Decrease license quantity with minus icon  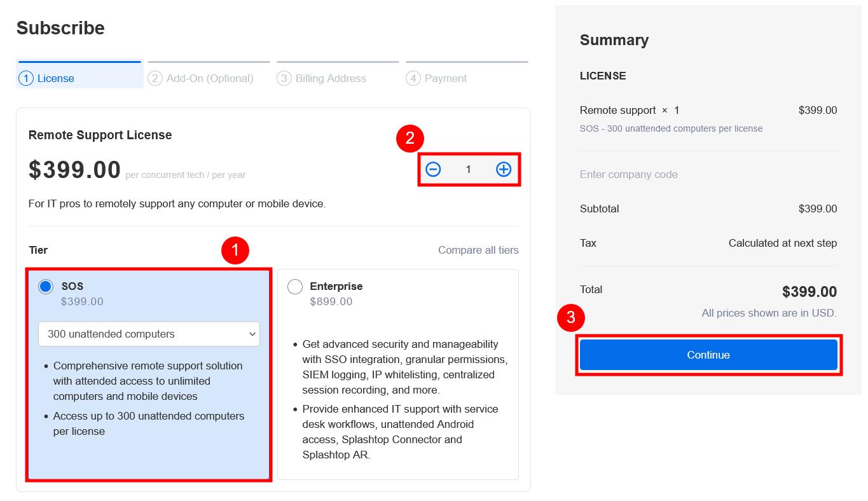point(433,169)
